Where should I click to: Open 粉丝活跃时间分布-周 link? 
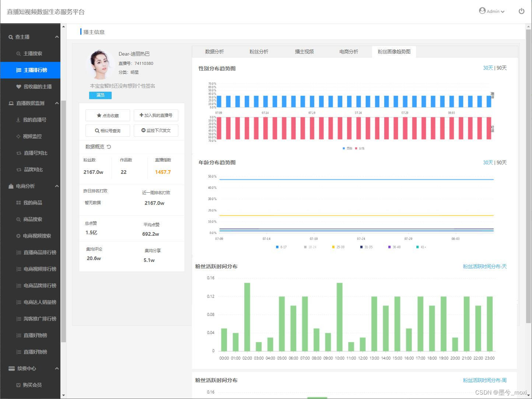point(485,380)
